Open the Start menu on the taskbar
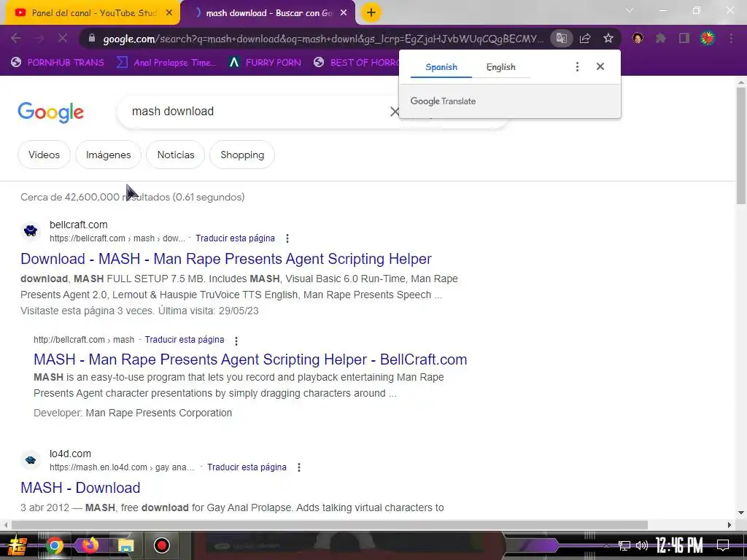The width and height of the screenshot is (747, 560). 16,545
